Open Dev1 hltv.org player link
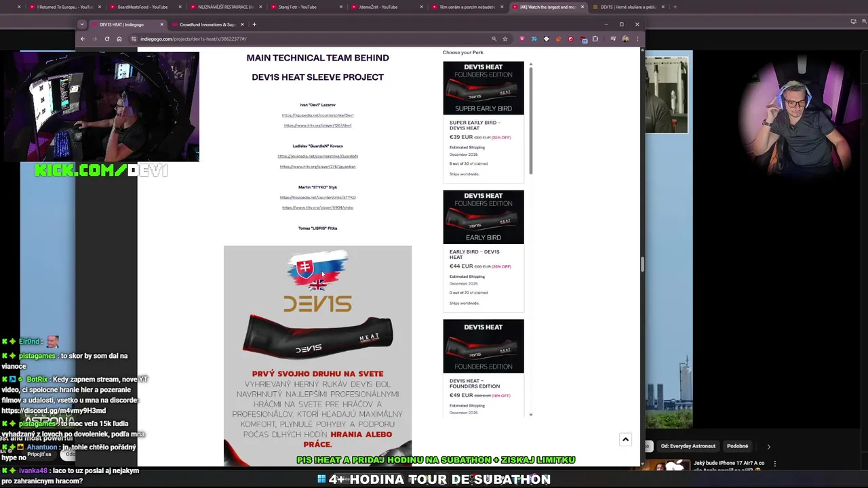Screen dimensions: 868x488 [317, 125]
